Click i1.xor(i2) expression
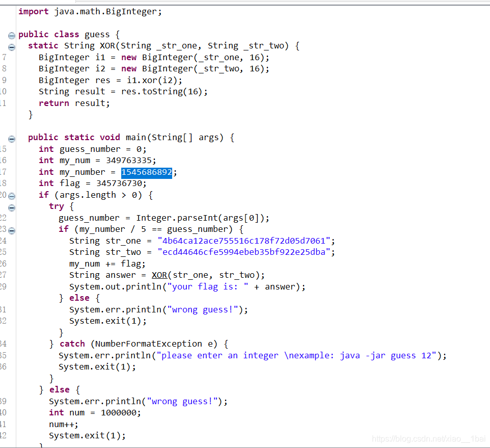Image resolution: width=490 pixels, height=448 pixels. click(x=152, y=81)
